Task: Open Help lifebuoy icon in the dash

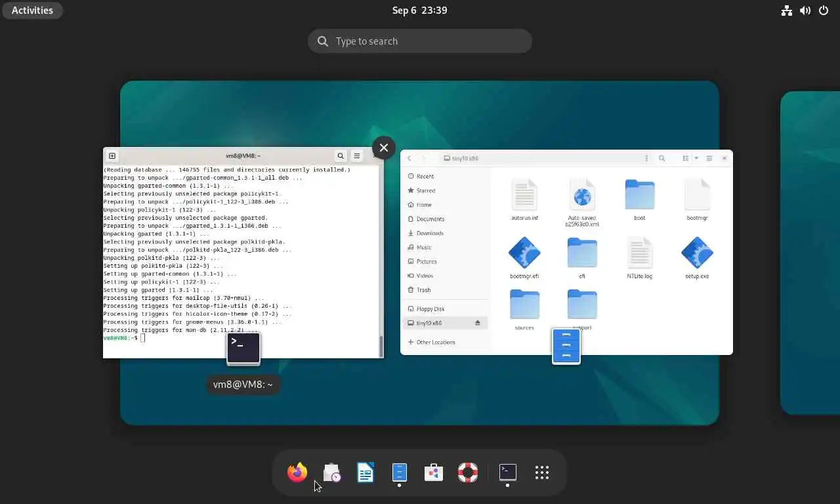Action: pyautogui.click(x=468, y=472)
